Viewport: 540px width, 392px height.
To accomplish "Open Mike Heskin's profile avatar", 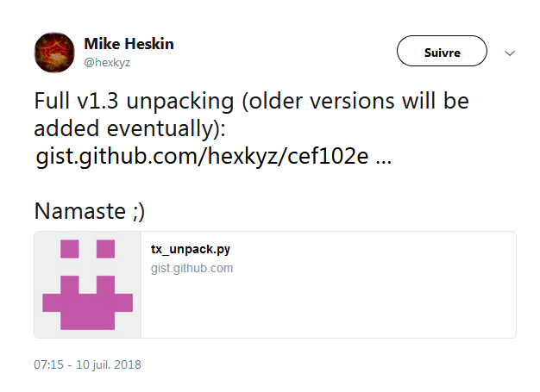I will 53,52.
